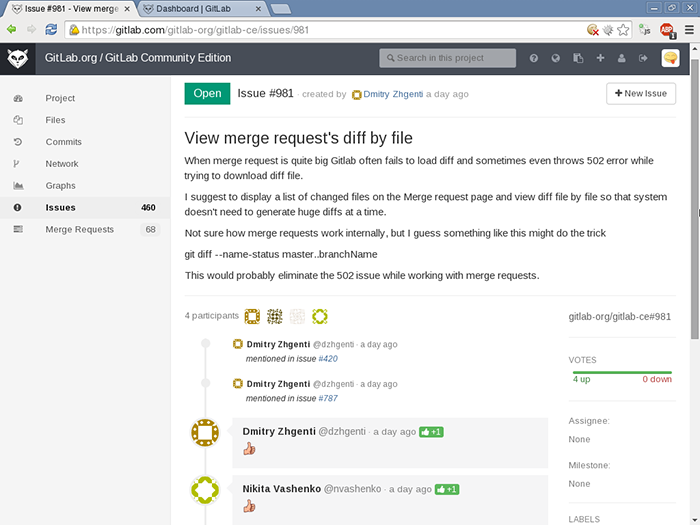Open issue #787 link
Viewport: 700px width, 525px height.
(328, 398)
